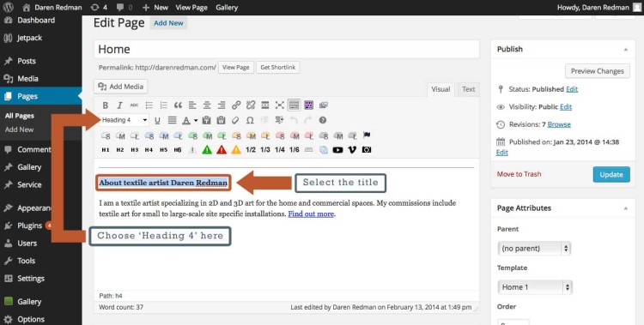Click the Get Shortlink button
The height and width of the screenshot is (325, 644).
(x=277, y=67)
